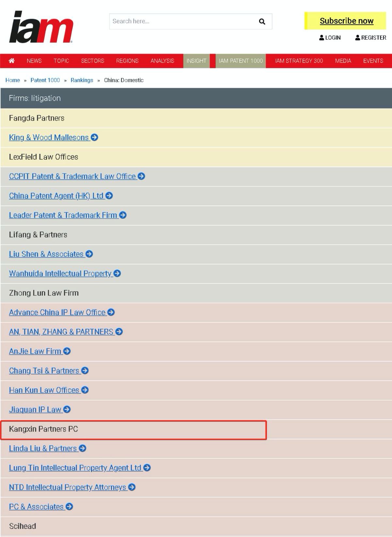Click arrow icon next to Wanhuida Intellectual Property

117,273
